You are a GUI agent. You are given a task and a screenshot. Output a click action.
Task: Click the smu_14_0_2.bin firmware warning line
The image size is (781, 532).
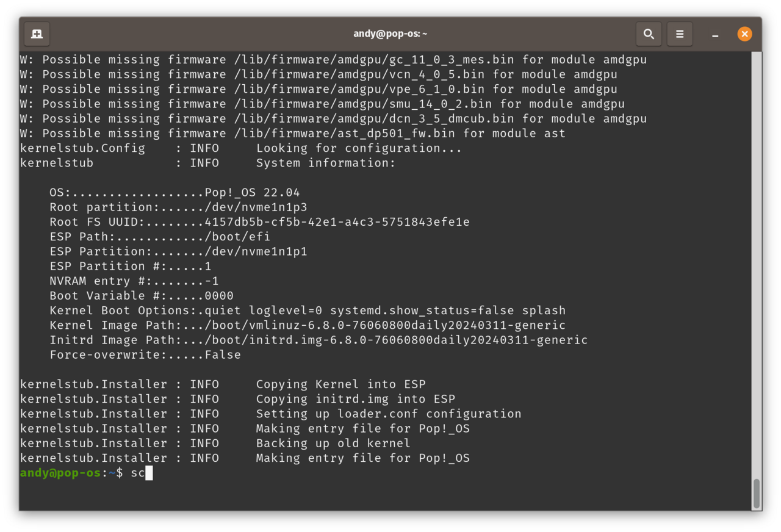(322, 104)
